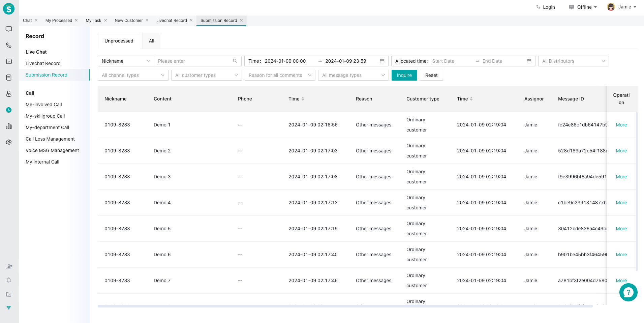Switch to the My Task tab
Screen dimensions: 644x323
(93, 20)
